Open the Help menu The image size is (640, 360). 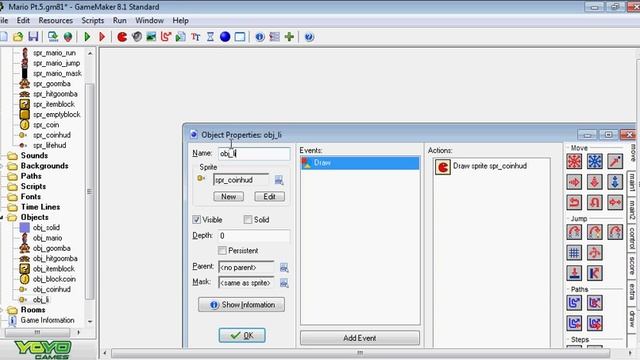tap(180, 20)
